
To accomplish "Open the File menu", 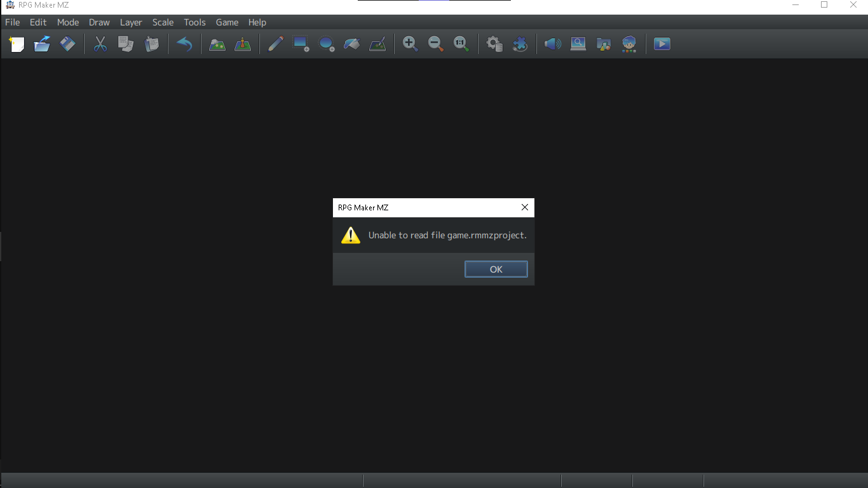I will pyautogui.click(x=13, y=22).
